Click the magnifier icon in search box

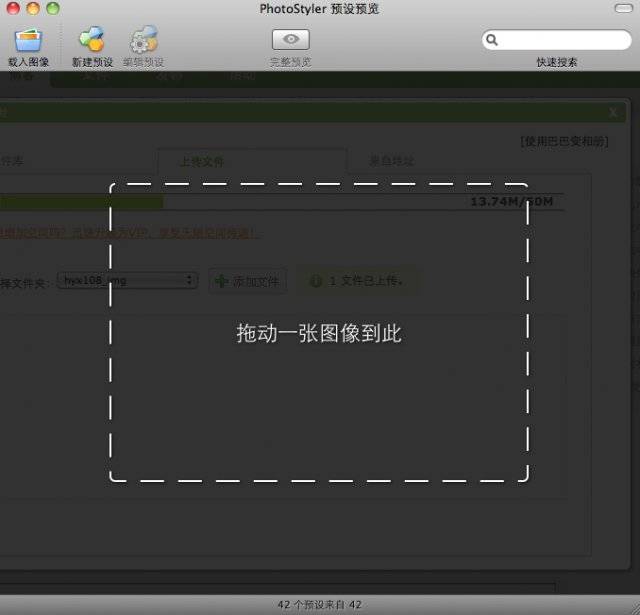point(492,41)
